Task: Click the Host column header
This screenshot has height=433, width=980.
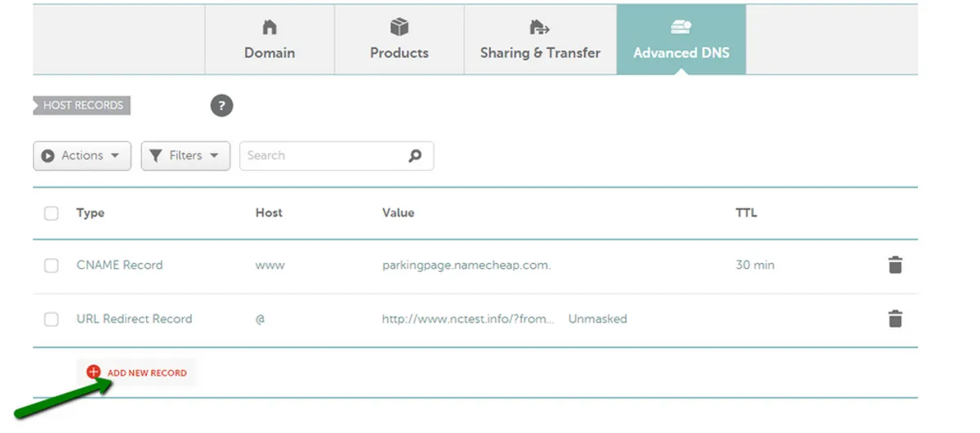Action: (x=269, y=212)
